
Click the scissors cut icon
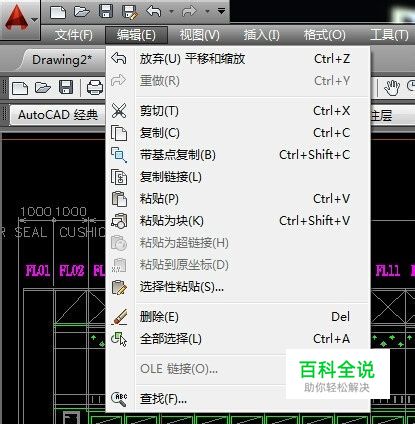(x=119, y=110)
